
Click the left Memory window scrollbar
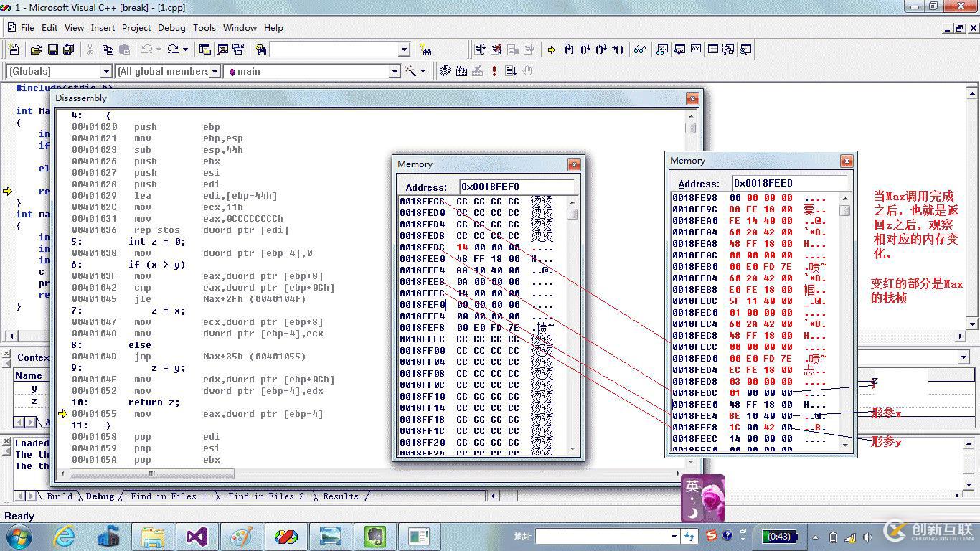click(x=572, y=325)
